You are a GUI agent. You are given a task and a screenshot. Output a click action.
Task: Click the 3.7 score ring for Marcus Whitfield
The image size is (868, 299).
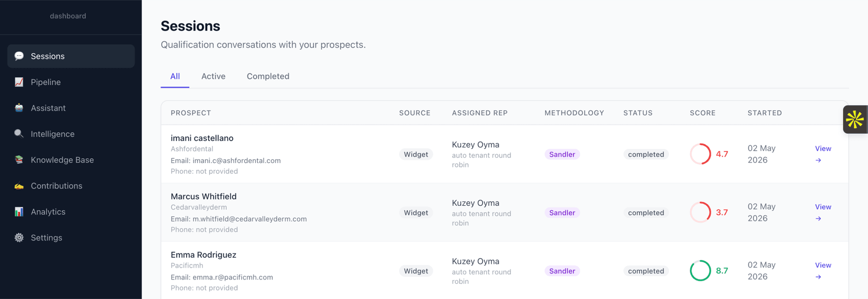coord(700,212)
